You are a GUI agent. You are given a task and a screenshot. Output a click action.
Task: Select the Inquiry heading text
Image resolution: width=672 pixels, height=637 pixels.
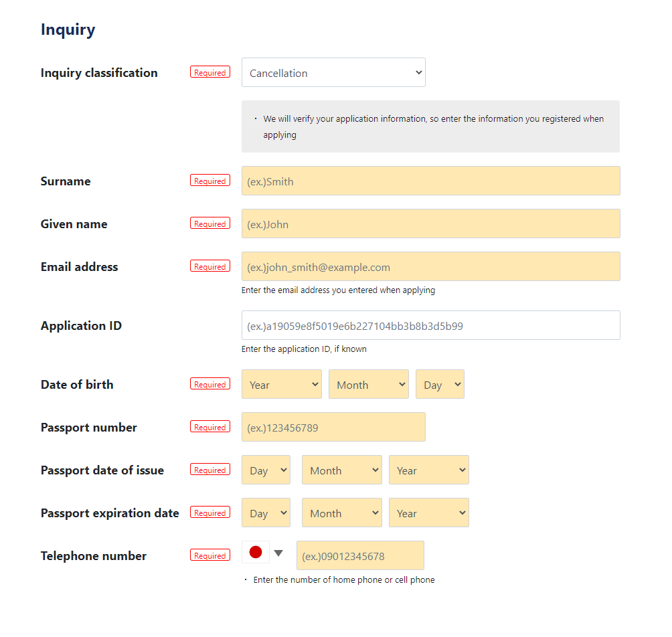[x=68, y=29]
